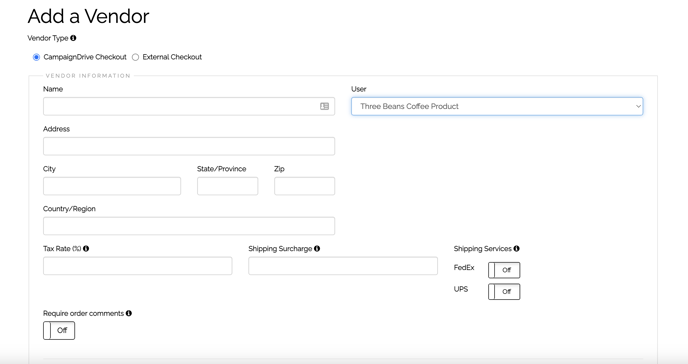Click the City input field
The width and height of the screenshot is (688, 364).
pos(112,186)
